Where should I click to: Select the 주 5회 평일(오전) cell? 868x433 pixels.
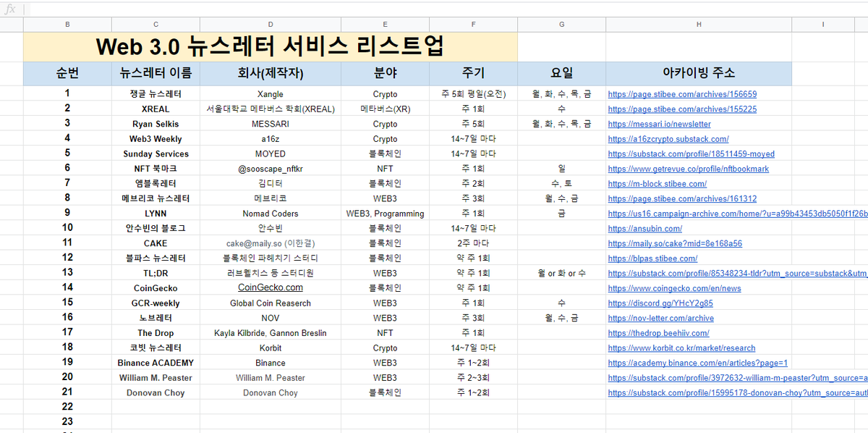pos(473,94)
